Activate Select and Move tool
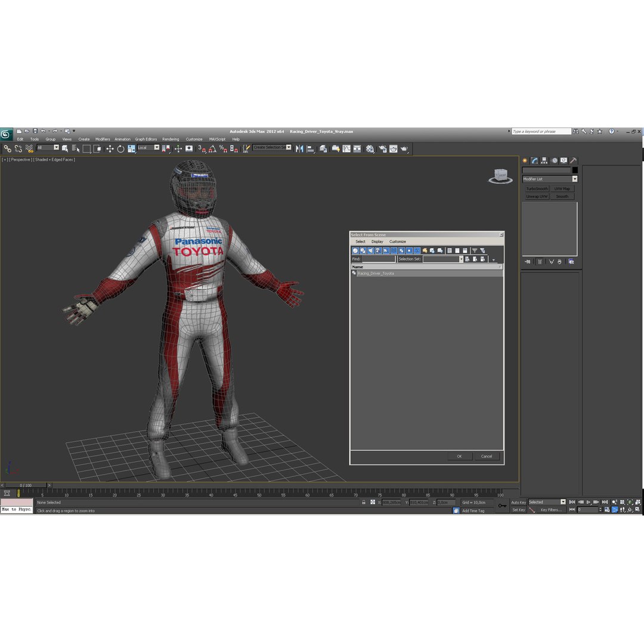This screenshot has height=644, width=644. pyautogui.click(x=110, y=148)
